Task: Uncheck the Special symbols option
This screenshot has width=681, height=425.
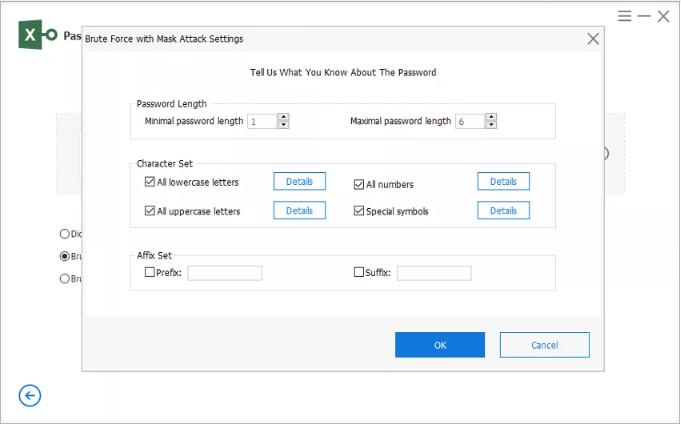Action: click(359, 211)
